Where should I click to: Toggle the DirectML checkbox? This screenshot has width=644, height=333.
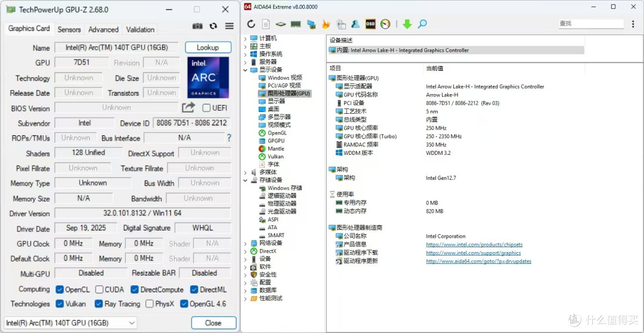click(x=194, y=290)
